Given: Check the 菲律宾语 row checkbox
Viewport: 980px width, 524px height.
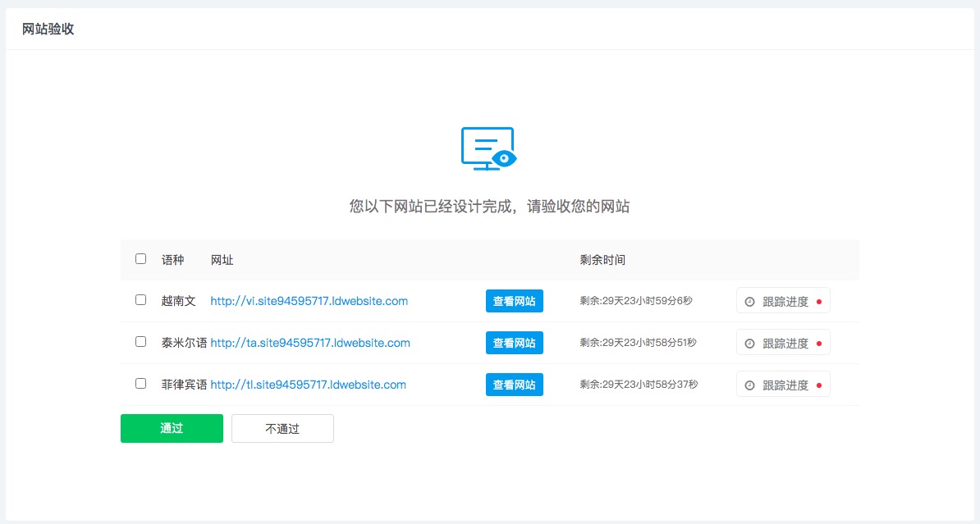Looking at the screenshot, I should [140, 384].
